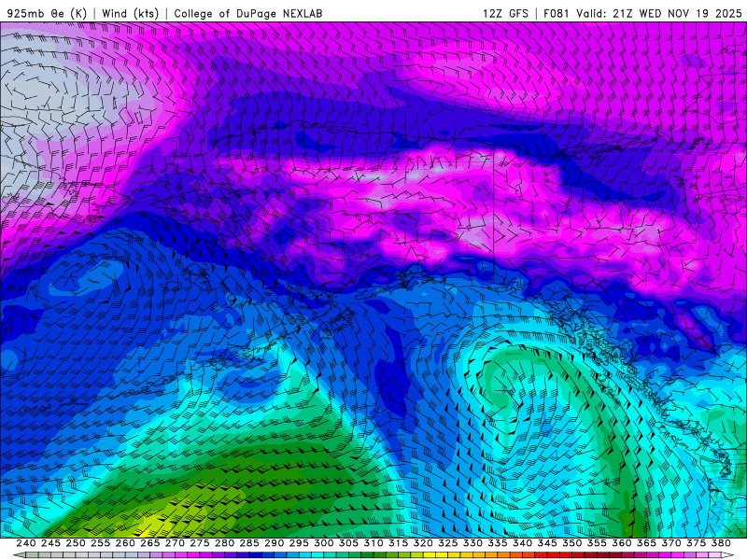The height and width of the screenshot is (560, 747).
Task: Click the 360 scale value
Action: tap(622, 543)
